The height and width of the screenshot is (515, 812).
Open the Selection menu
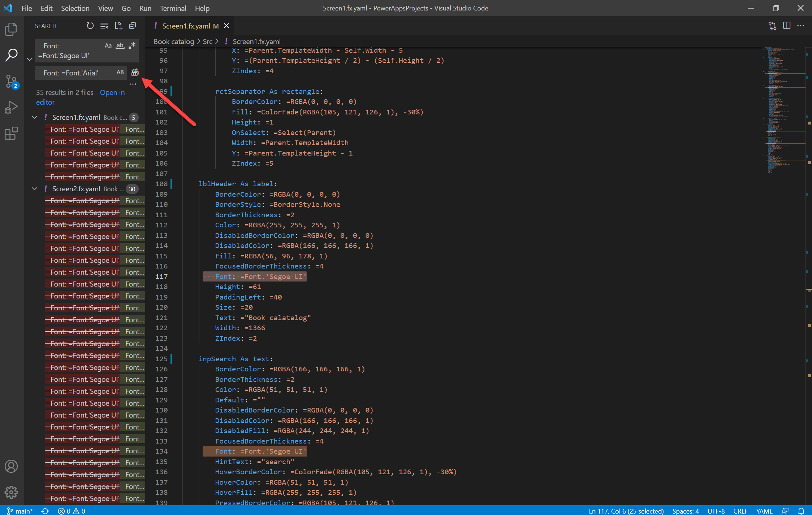[75, 8]
